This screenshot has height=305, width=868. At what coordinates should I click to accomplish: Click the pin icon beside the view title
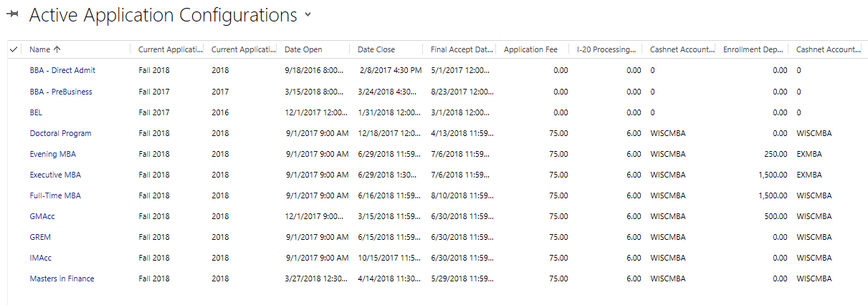pyautogui.click(x=12, y=15)
